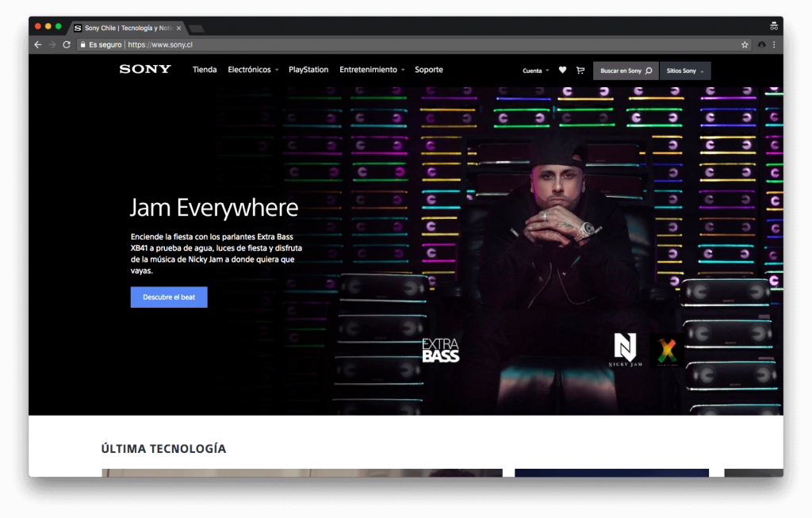
Task: Open the shopping cart icon
Action: click(x=580, y=71)
